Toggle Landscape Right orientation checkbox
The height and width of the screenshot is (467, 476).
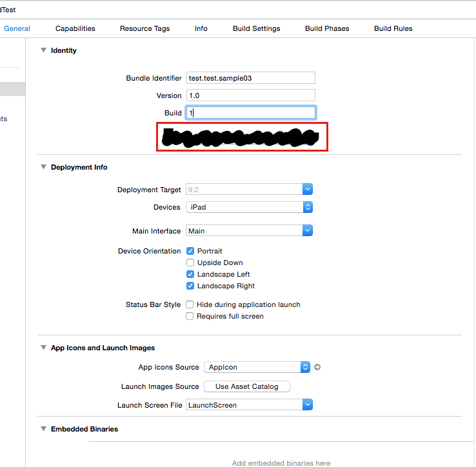coord(190,286)
